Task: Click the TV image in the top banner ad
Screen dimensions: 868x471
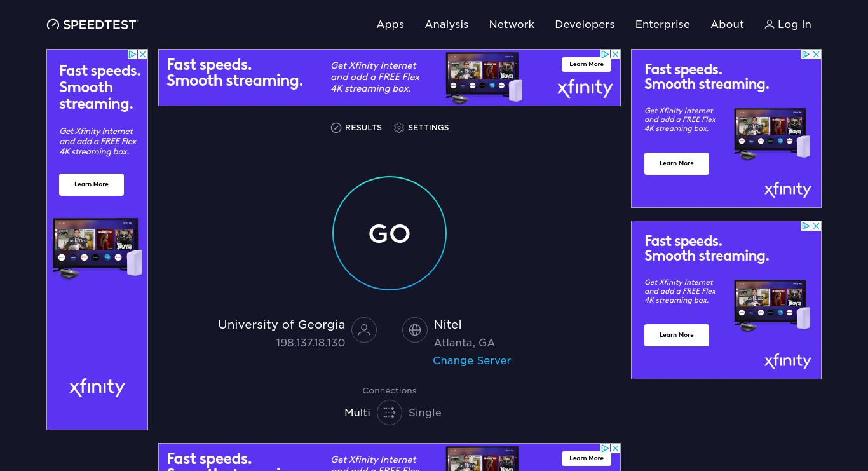Action: point(484,78)
